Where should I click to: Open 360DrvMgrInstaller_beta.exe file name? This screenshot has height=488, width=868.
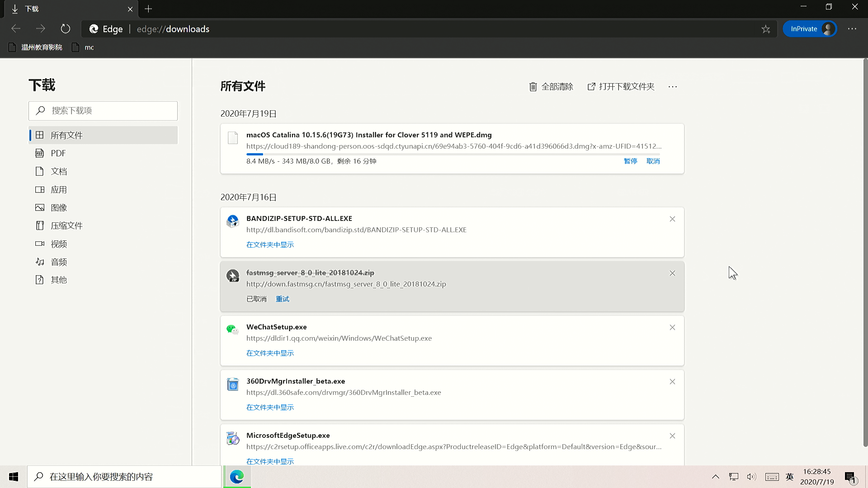296,381
